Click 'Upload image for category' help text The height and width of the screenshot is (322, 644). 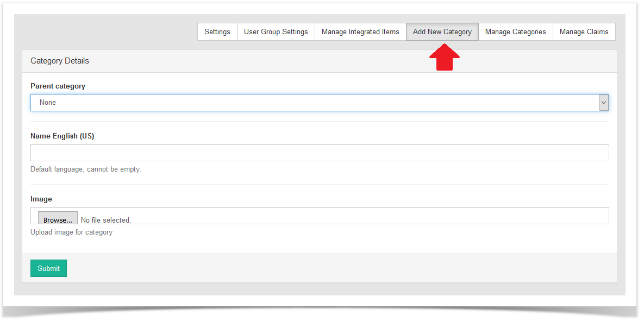point(71,232)
